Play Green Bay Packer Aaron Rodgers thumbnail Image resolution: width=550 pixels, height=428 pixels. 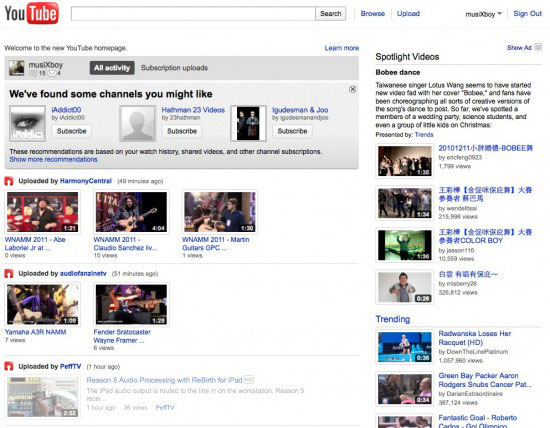click(x=404, y=389)
